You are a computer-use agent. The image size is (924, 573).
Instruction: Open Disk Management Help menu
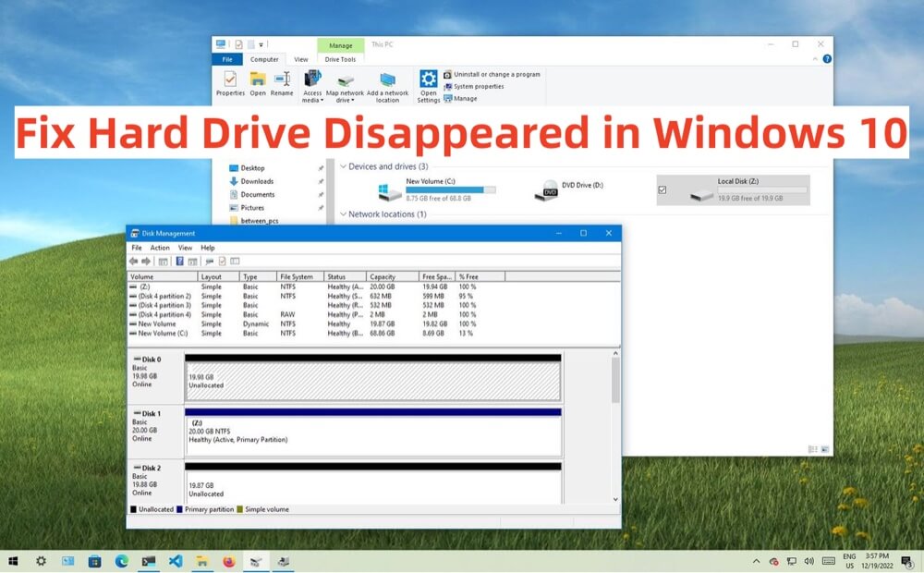click(x=207, y=248)
